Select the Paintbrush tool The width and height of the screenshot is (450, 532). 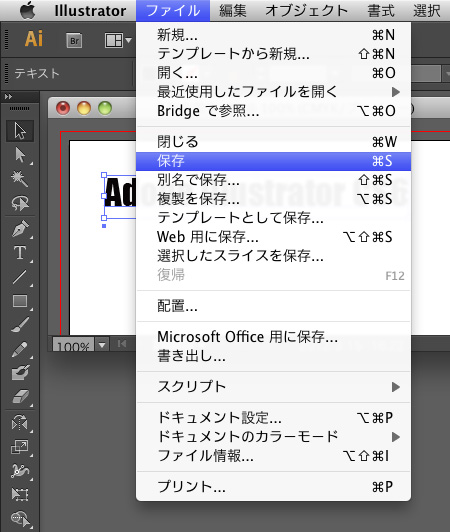[x=20, y=325]
